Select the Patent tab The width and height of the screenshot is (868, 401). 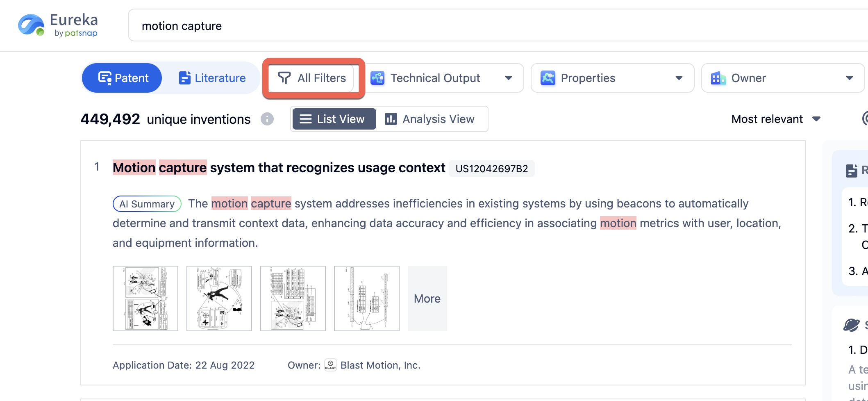click(x=123, y=78)
